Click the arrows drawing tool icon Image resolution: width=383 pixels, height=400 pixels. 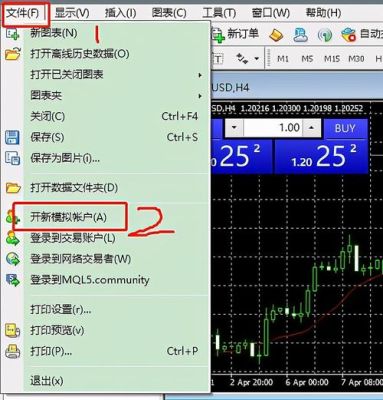[242, 59]
